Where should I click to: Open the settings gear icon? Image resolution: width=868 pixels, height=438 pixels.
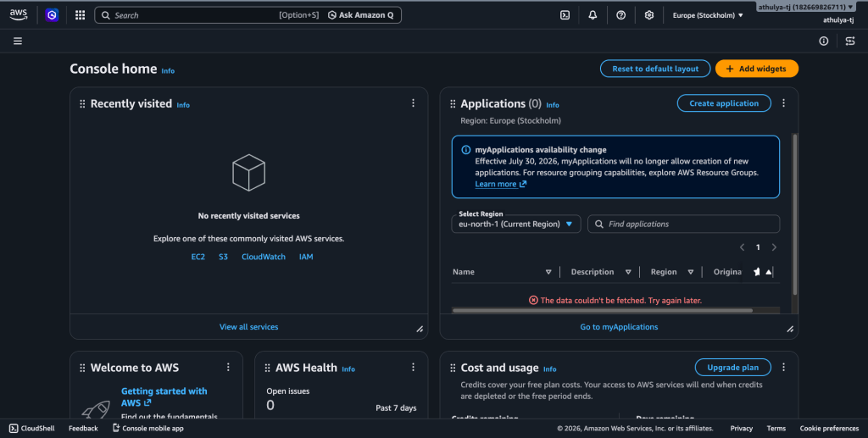point(648,15)
